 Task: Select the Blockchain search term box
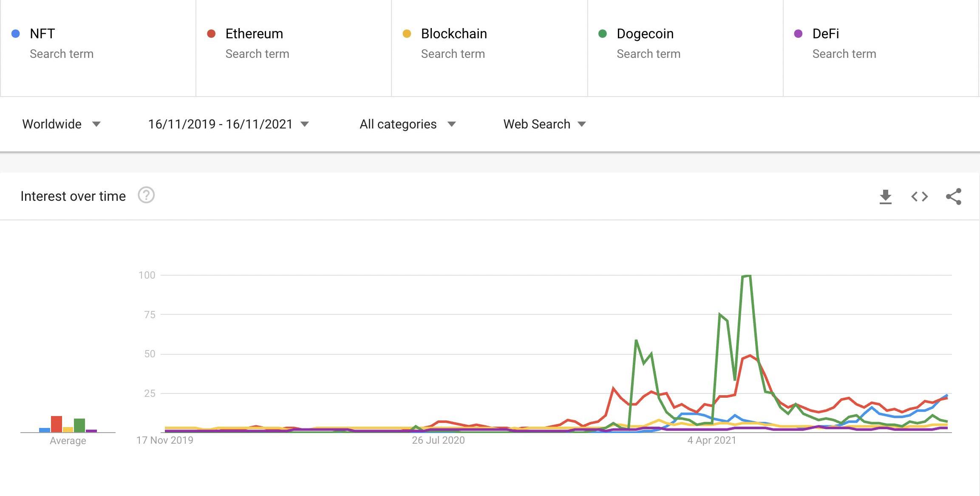click(454, 34)
